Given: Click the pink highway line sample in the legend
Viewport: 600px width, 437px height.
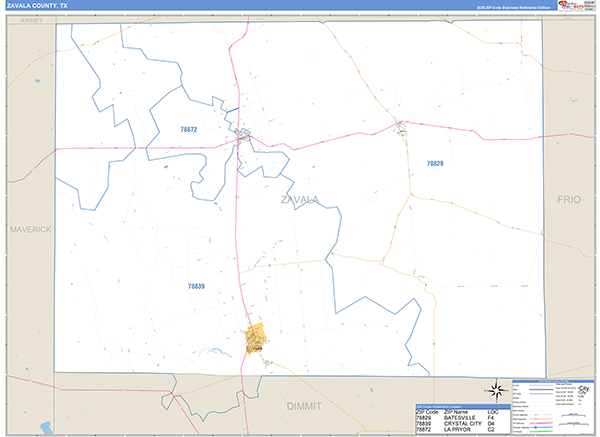Looking at the screenshot, I should (541, 423).
